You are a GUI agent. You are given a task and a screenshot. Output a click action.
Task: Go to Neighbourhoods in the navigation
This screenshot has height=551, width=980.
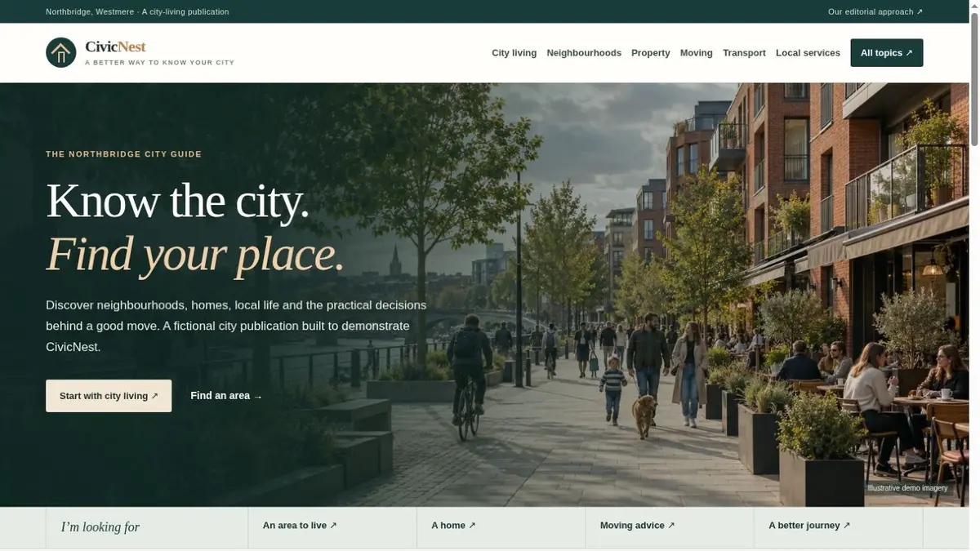point(584,53)
